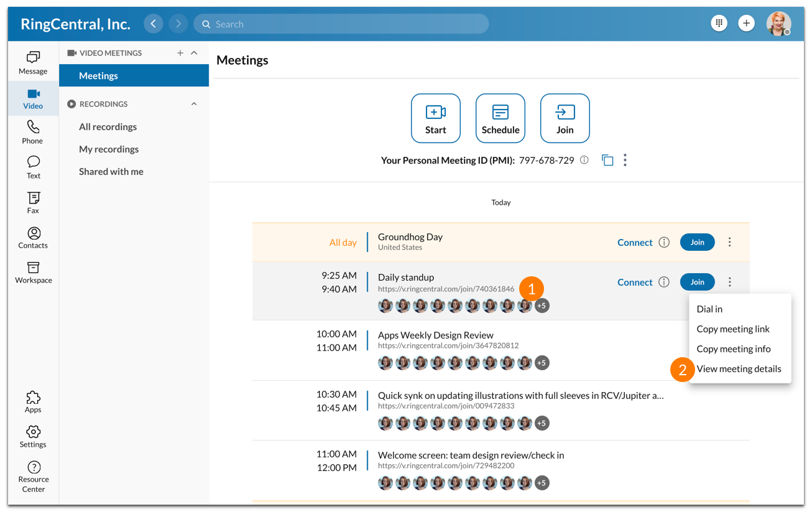Start a new video meeting
This screenshot has height=514, width=812.
(435, 118)
